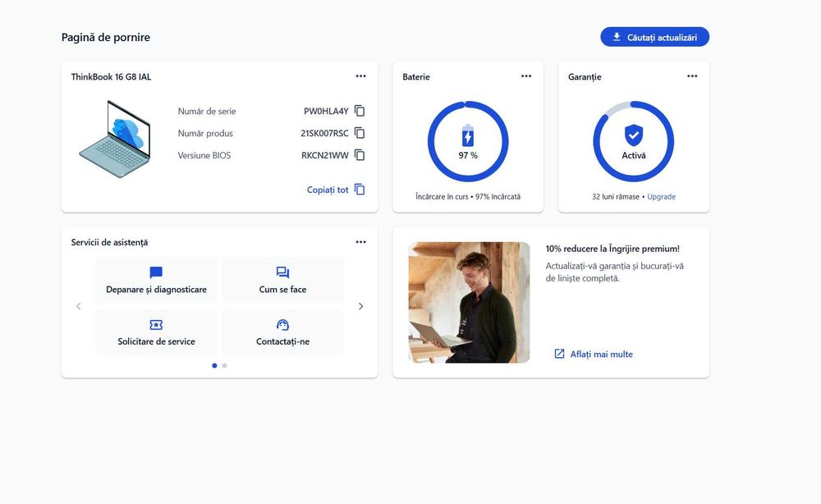Go to previous support services page
The height and width of the screenshot is (504, 821).
pyautogui.click(x=79, y=306)
